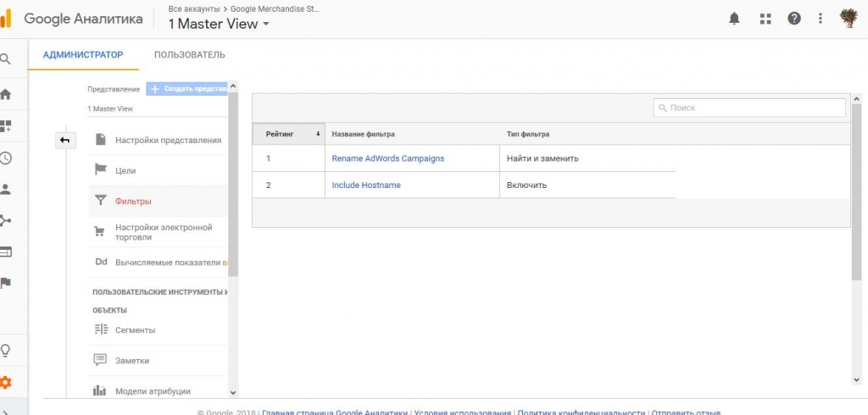868x415 pixels.
Task: Focus the Поиск filter search field
Action: coord(749,108)
